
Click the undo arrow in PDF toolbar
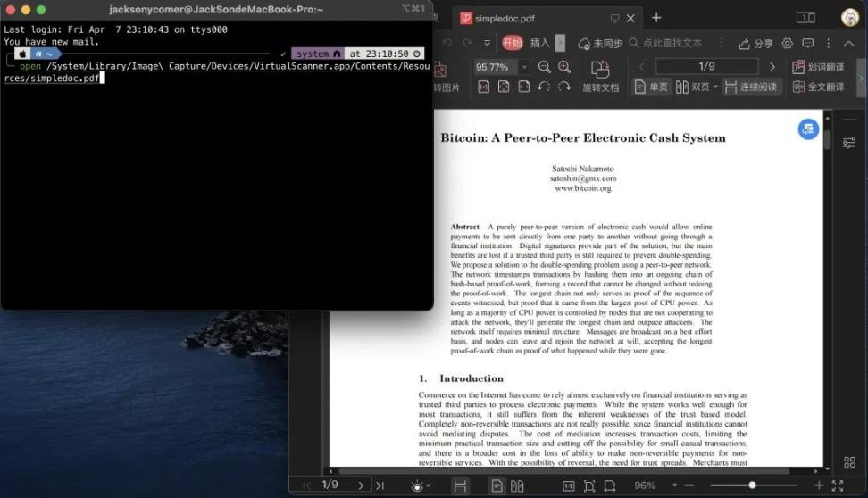447,43
